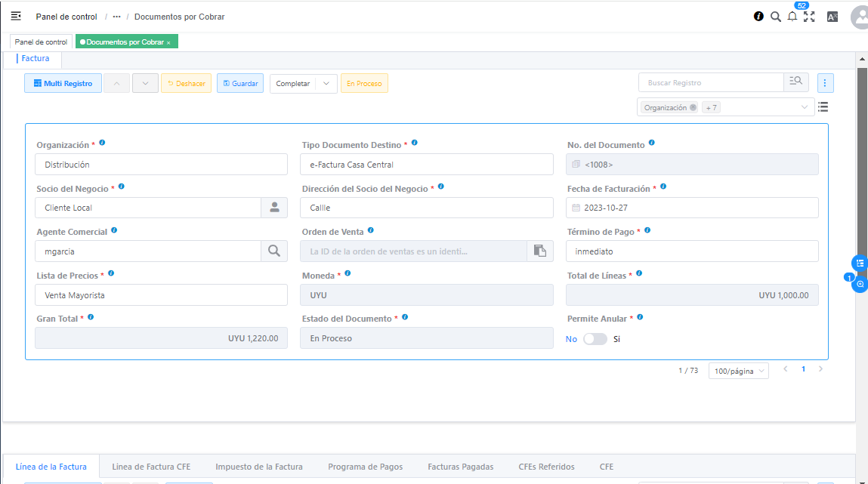Click the search magnifier icon in header
Image resolution: width=868 pixels, height=484 pixels.
click(775, 17)
